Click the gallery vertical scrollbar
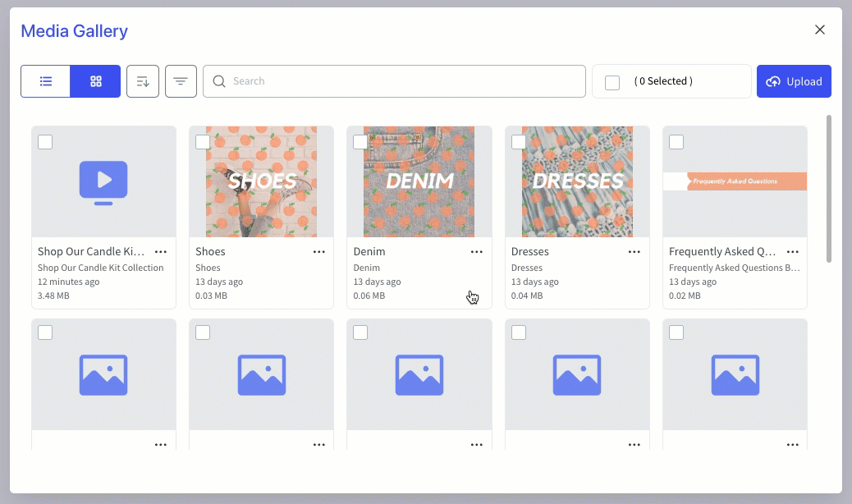This screenshot has height=504, width=852. coord(829,189)
